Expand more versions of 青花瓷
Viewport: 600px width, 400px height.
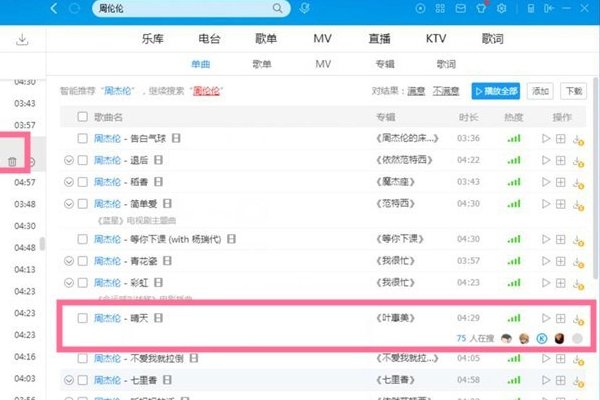click(68, 261)
